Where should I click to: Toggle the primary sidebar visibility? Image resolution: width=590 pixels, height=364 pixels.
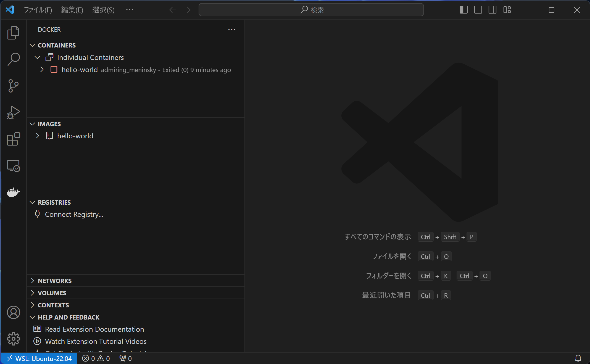click(x=463, y=10)
